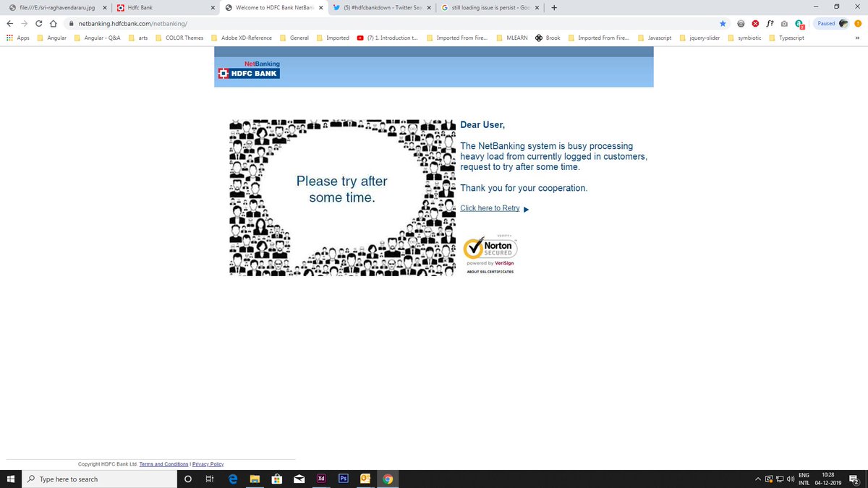Toggle bookmarking via the star icon

(x=722, y=22)
